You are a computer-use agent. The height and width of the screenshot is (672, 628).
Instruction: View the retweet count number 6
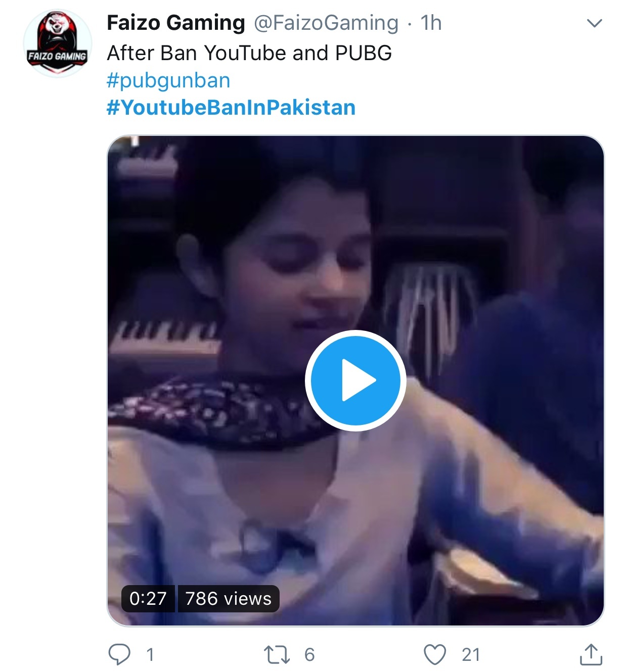pos(309,655)
